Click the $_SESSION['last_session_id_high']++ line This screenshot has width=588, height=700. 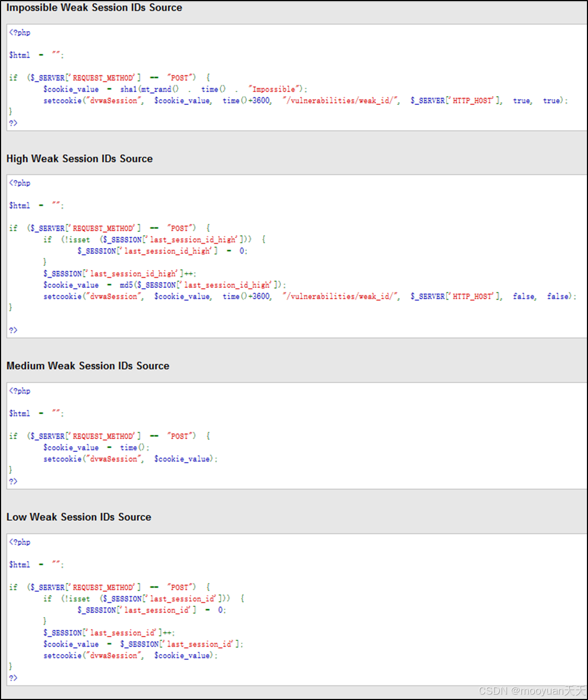coord(120,274)
